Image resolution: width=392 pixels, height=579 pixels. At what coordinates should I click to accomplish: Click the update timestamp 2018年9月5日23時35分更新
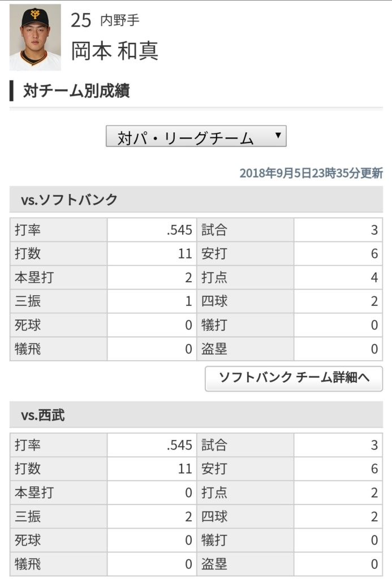click(311, 173)
